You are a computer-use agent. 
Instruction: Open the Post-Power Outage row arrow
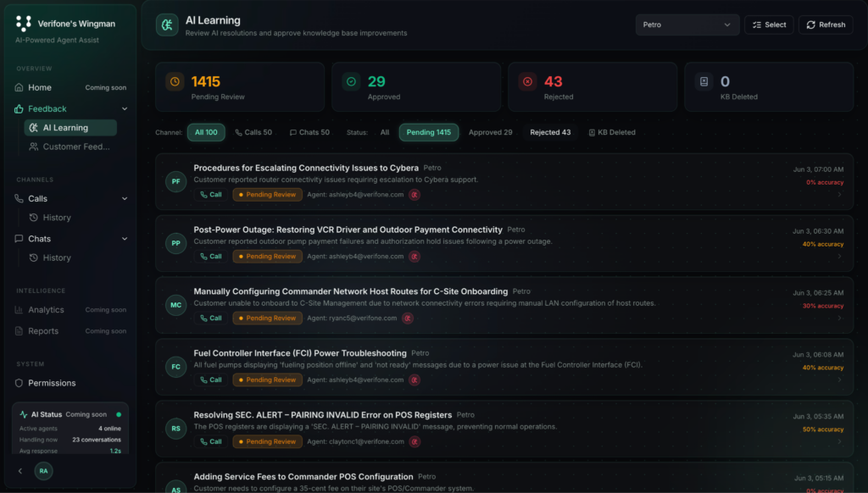point(840,257)
